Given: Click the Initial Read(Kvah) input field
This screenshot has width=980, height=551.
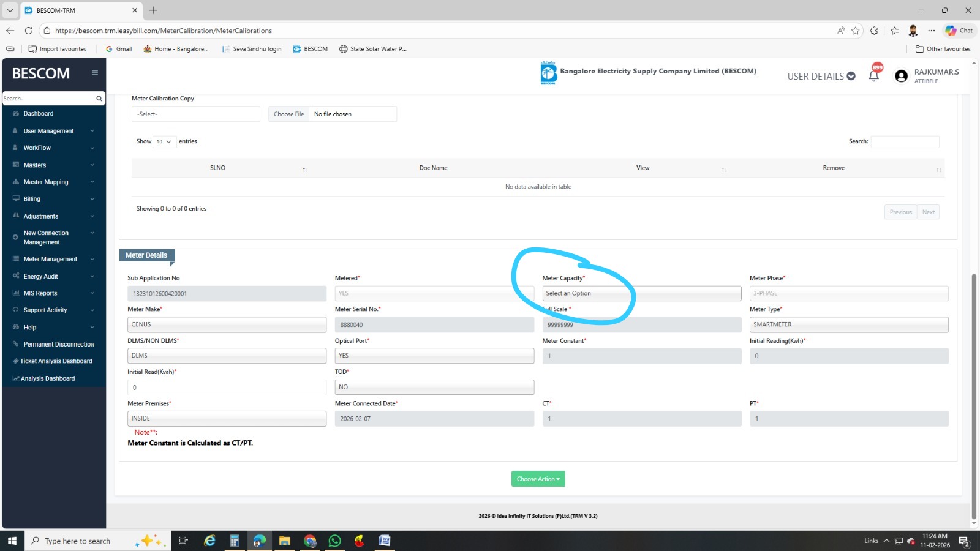Looking at the screenshot, I should pyautogui.click(x=227, y=388).
